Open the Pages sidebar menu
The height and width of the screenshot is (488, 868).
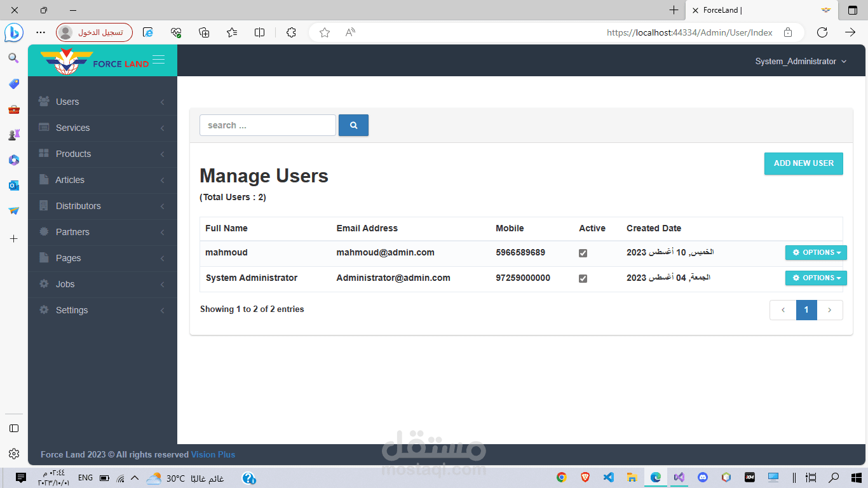[102, 258]
